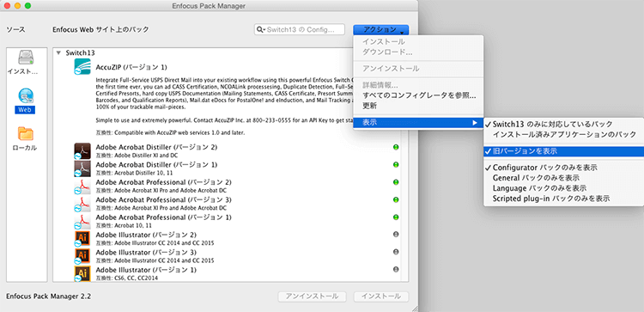644x312 pixels.
Task: Select 'General パックのみを表示' option
Action: (x=563, y=178)
